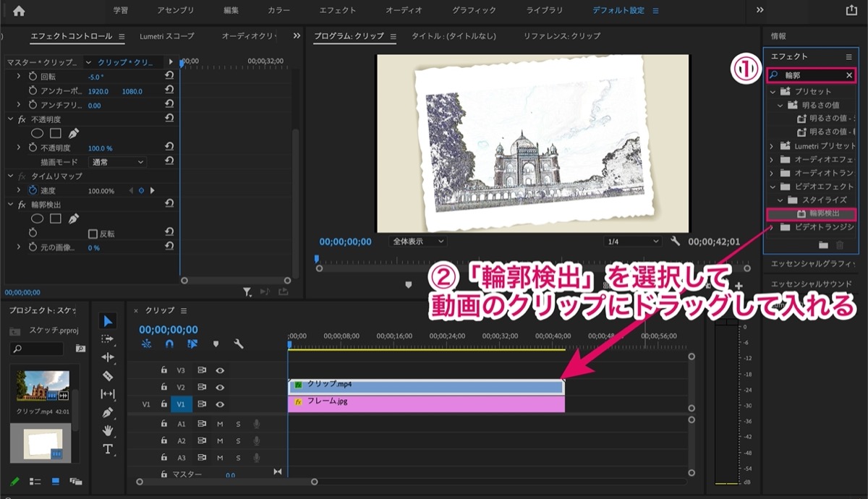This screenshot has width=868, height=499.
Task: Switch to エフェクト workspace
Action: [338, 10]
